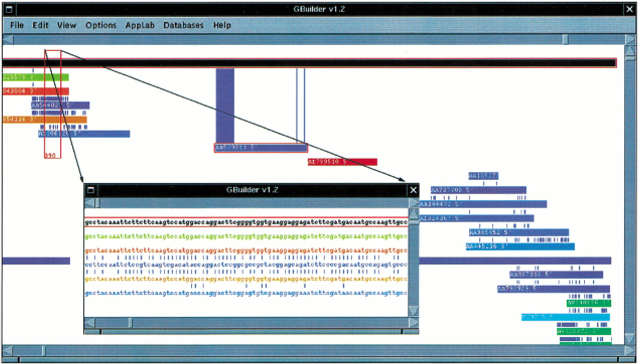Image resolution: width=638 pixels, height=364 pixels.
Task: Click the top scrollbar left arrow
Action: point(7,39)
